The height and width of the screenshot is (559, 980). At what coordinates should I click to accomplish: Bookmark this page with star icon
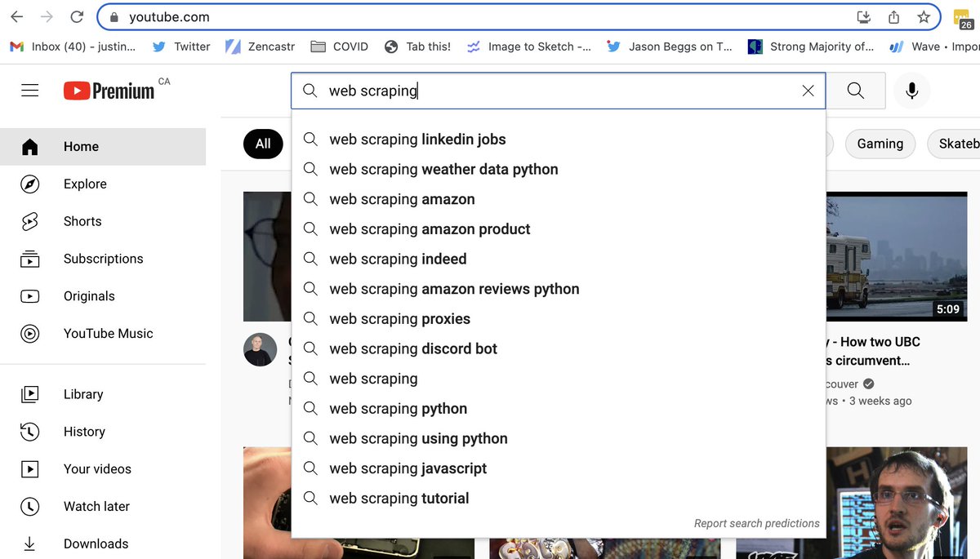point(924,16)
